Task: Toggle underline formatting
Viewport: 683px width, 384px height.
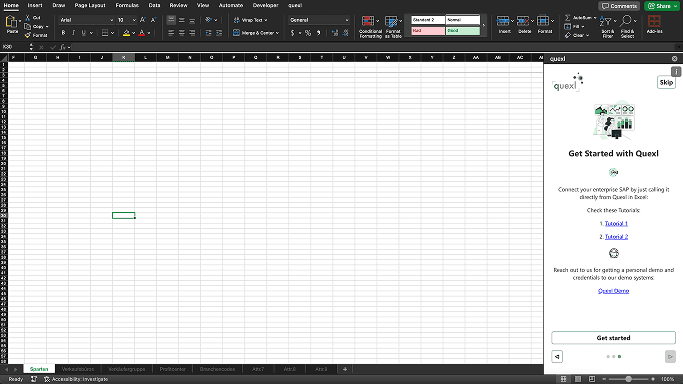Action: (x=84, y=33)
